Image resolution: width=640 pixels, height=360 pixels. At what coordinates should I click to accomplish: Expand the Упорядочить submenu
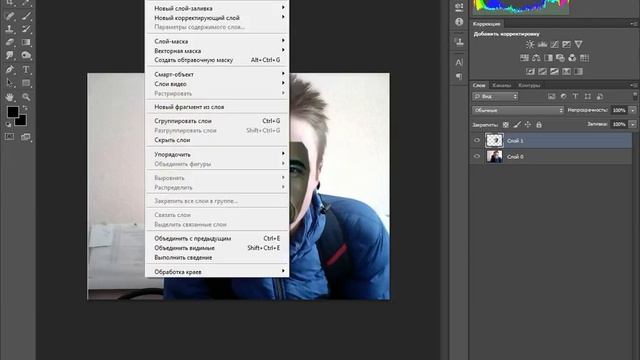coord(217,154)
